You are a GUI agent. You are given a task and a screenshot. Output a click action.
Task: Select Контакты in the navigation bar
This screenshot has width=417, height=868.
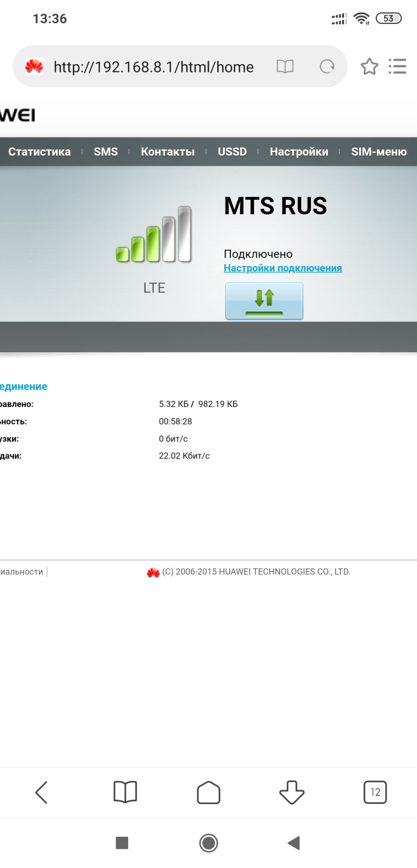point(168,152)
